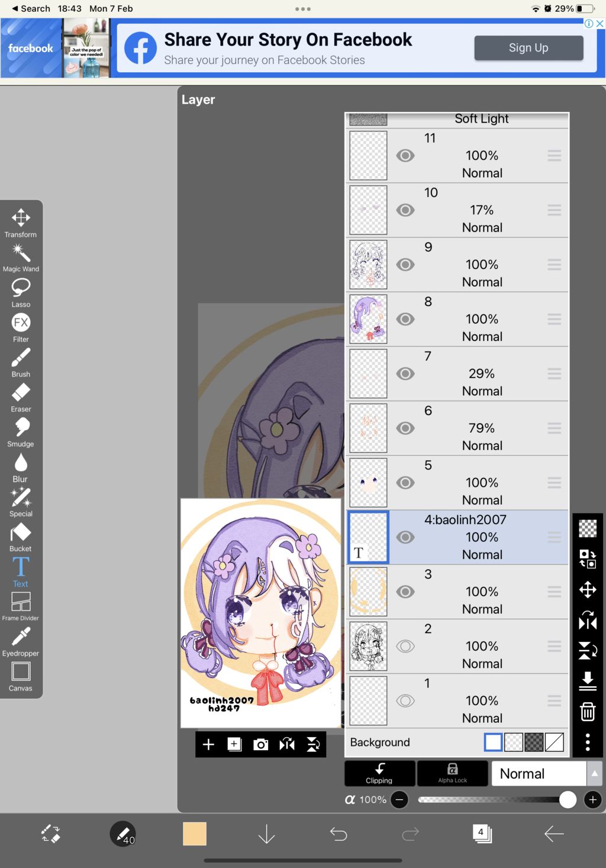
Task: Open the FX Filter tool
Action: [x=21, y=328]
